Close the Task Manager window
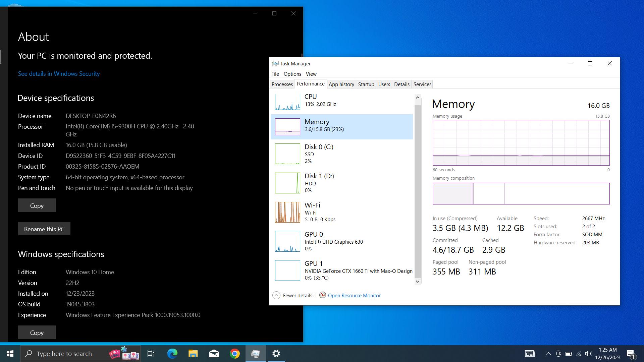Viewport: 644px width, 362px height. 610,63
